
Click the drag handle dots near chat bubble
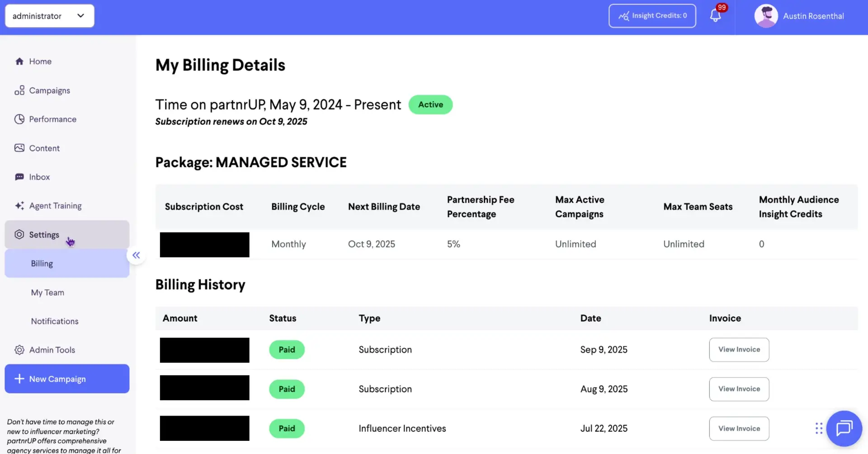(x=818, y=428)
